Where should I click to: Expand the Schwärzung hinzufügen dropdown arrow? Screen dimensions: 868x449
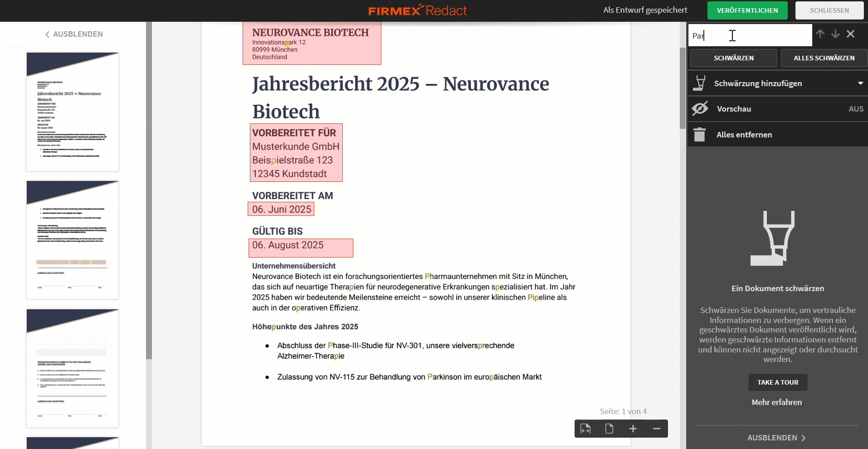860,83
